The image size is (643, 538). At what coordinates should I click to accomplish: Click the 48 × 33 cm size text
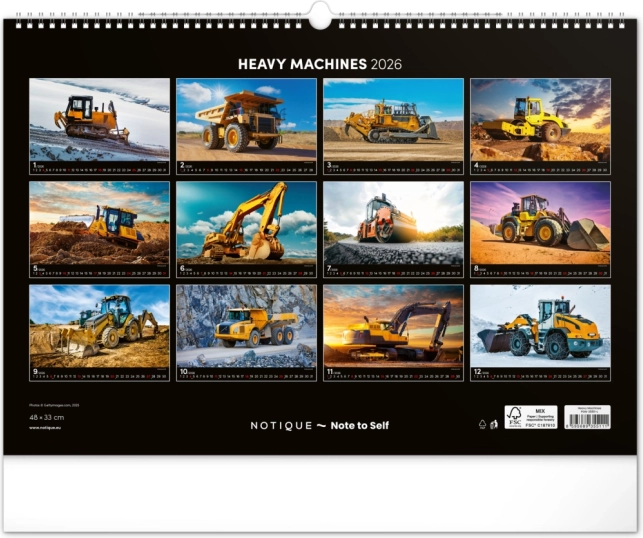[44, 415]
